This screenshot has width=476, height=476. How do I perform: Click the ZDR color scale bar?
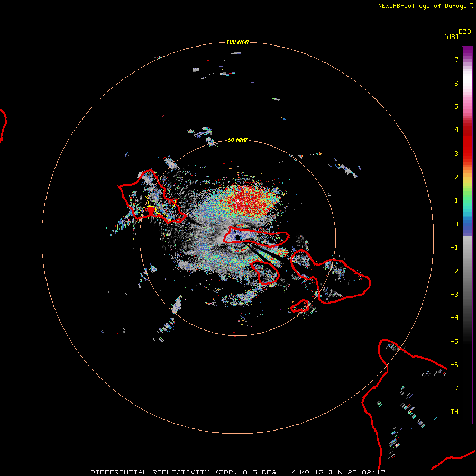[467, 235]
